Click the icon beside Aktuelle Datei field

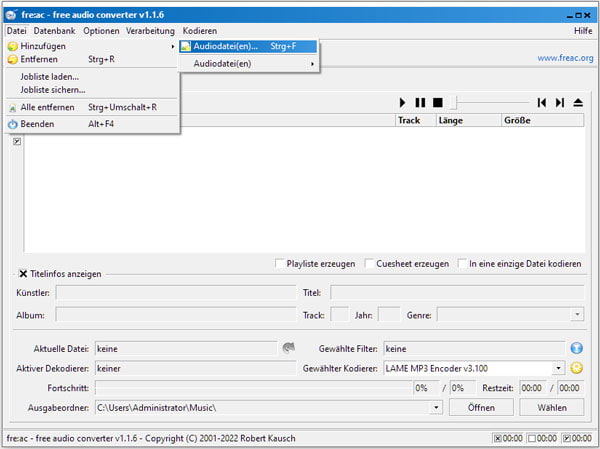pyautogui.click(x=288, y=349)
